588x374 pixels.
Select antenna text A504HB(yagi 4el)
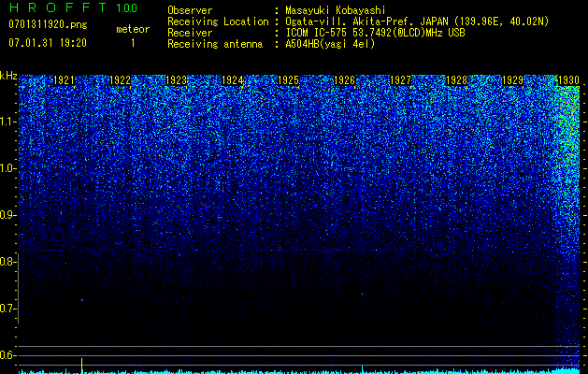point(330,44)
